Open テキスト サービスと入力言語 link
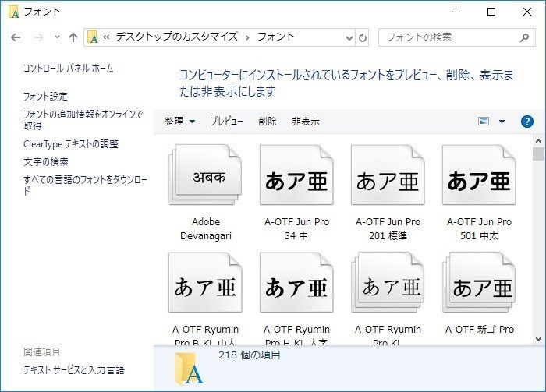546x392 pixels. coord(74,369)
